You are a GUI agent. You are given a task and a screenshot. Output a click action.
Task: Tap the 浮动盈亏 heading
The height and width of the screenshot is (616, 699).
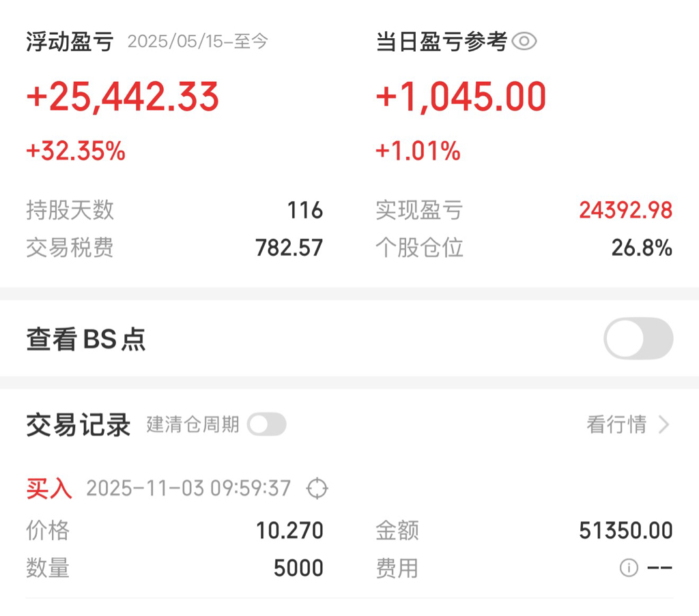pyautogui.click(x=70, y=42)
